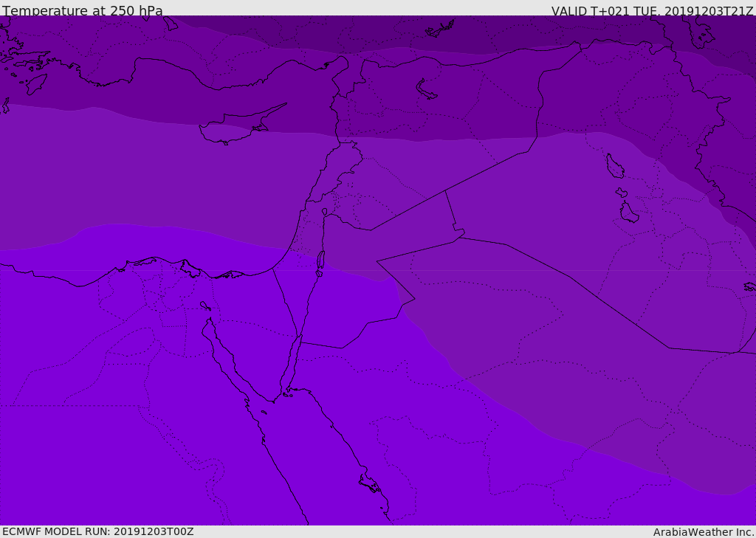Click the 'Temperature at 250 hPa' title text
756x538 pixels.
point(83,10)
